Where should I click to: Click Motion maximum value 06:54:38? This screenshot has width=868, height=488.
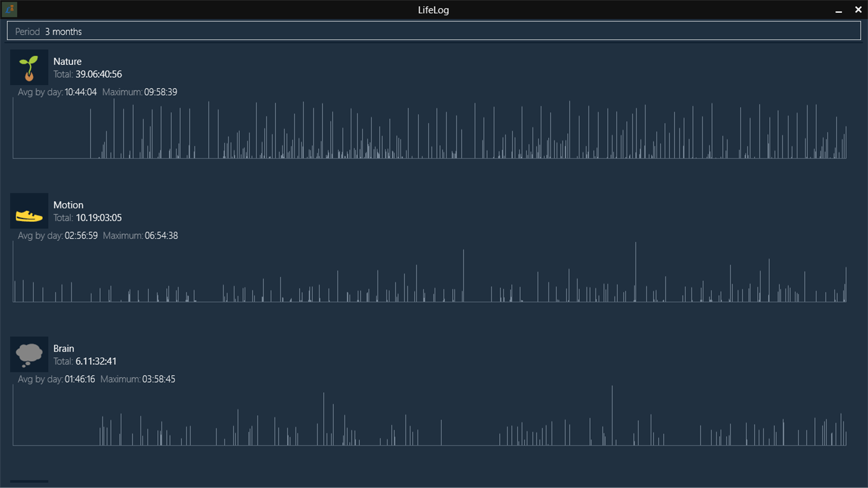[x=162, y=236]
